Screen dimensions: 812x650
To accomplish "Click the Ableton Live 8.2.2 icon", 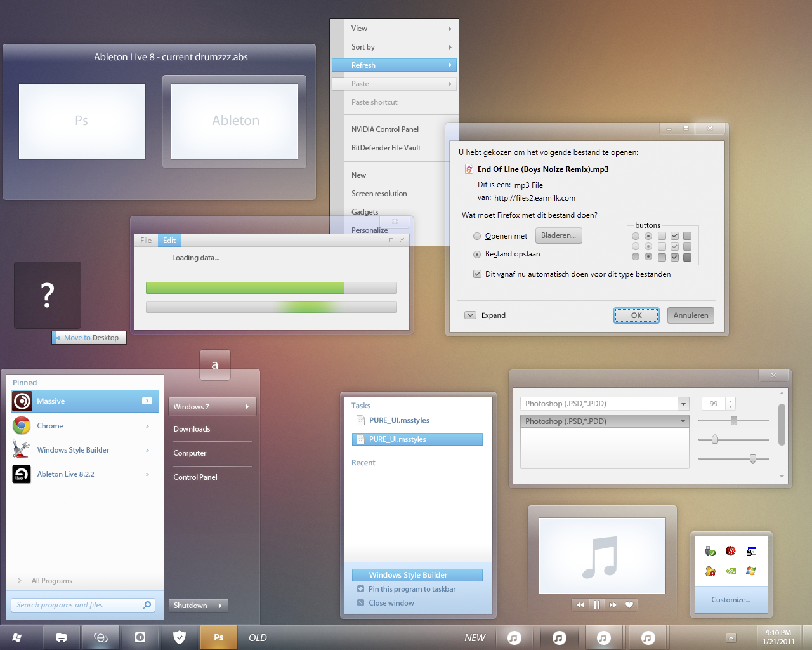I will point(22,474).
